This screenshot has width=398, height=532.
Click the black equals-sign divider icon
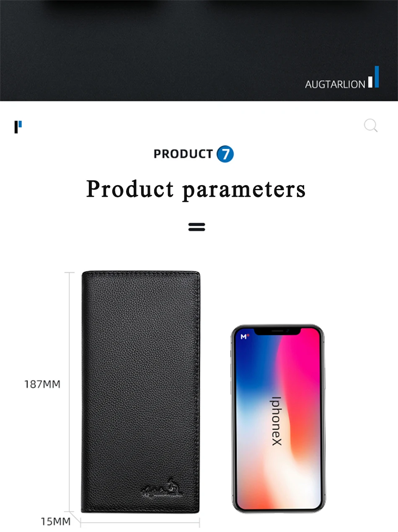pyautogui.click(x=196, y=227)
